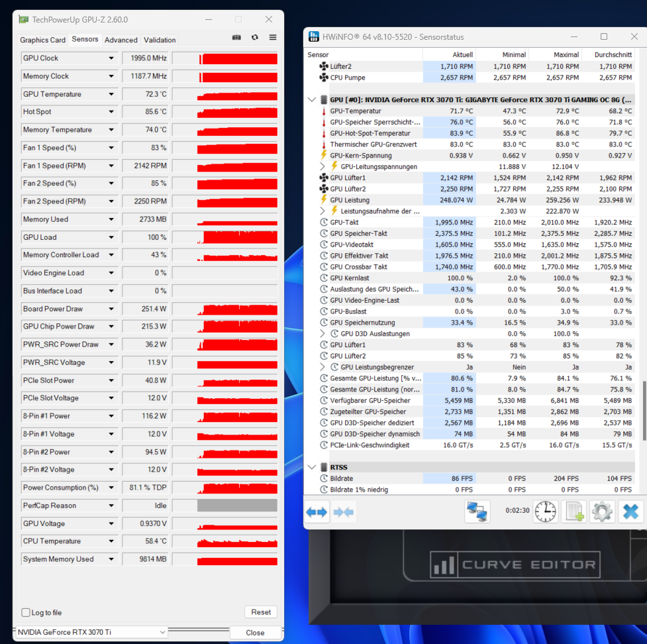Open the GPU Clock sensor dropdown

111,58
